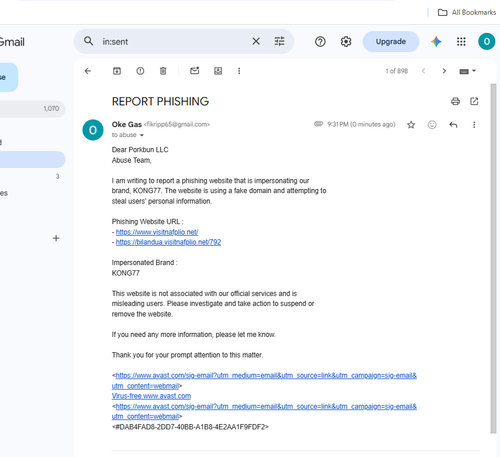This screenshot has width=500, height=457.
Task: Click the attachment paperclip indicator
Action: tap(318, 124)
